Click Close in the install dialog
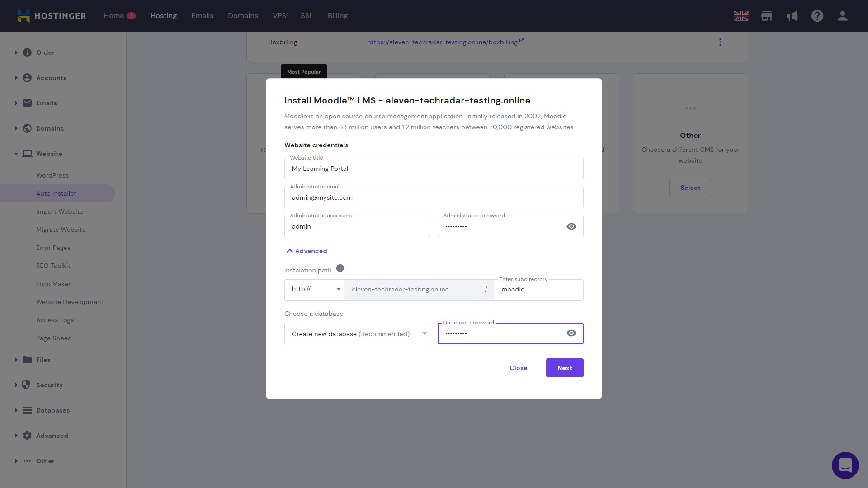Viewport: 868px width, 488px height. pyautogui.click(x=519, y=368)
